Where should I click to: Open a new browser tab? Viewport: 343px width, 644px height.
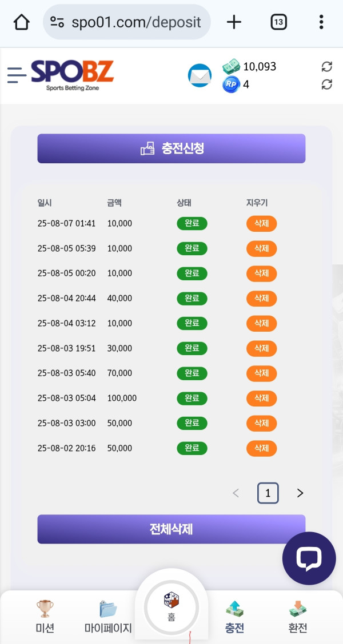234,22
